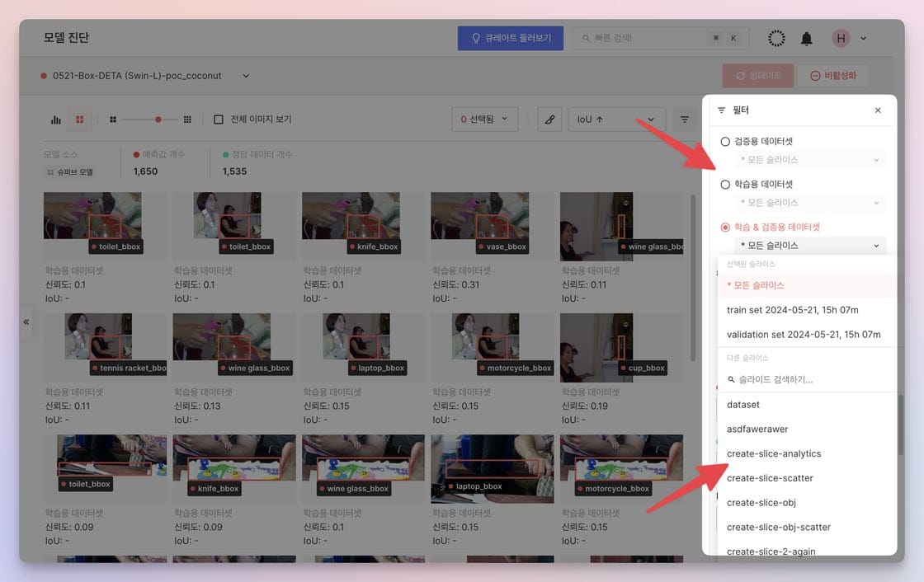Viewport: 924px width, 582px height.
Task: Open the notifications bell icon
Action: point(806,39)
